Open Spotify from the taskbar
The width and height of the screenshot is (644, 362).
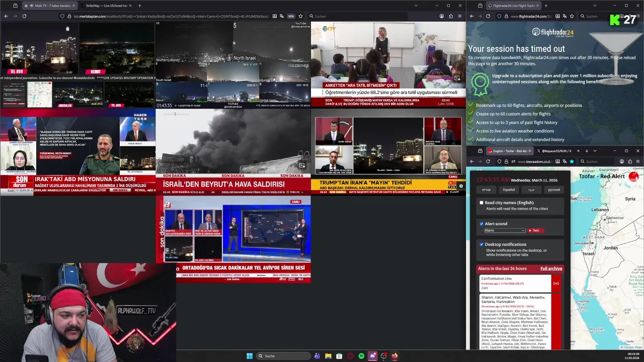point(361,356)
